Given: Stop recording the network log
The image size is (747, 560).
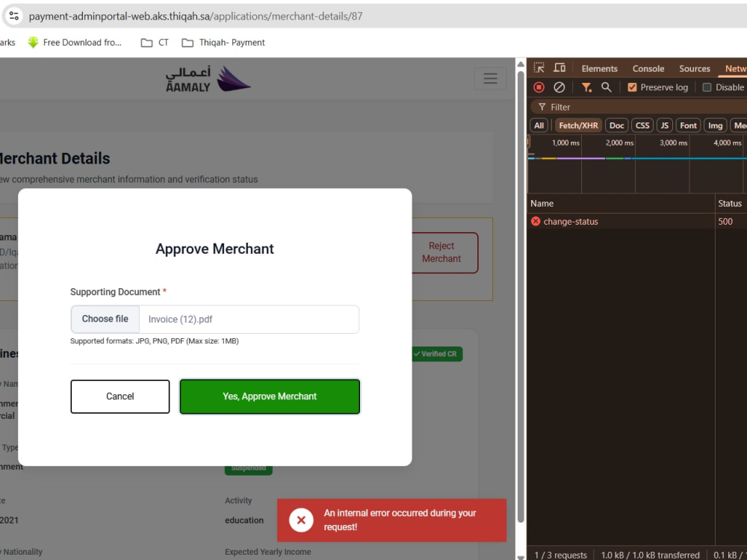Looking at the screenshot, I should click(539, 87).
